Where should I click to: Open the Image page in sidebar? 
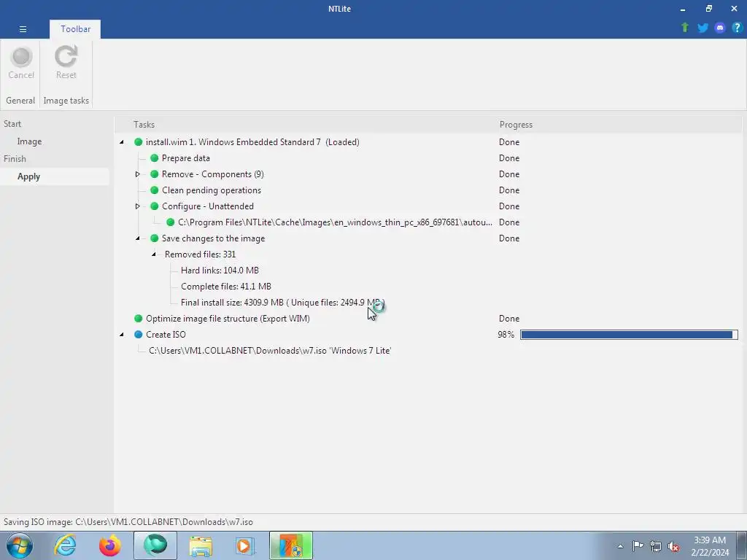point(29,141)
